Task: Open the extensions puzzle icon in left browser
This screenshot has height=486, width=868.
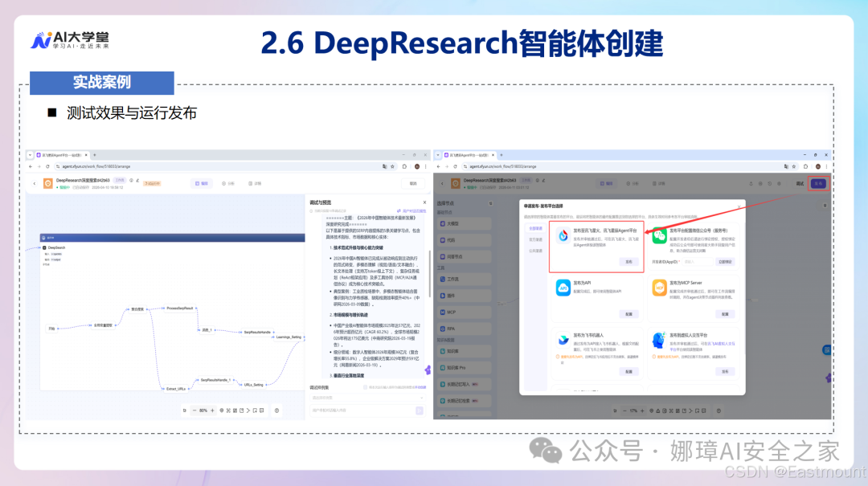Action: coord(404,166)
